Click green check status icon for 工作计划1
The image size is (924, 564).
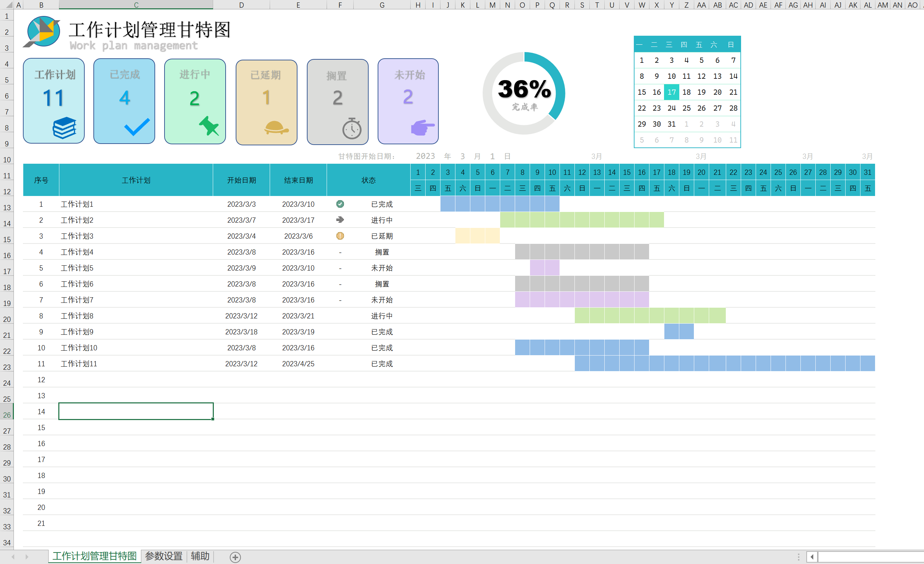click(x=340, y=204)
